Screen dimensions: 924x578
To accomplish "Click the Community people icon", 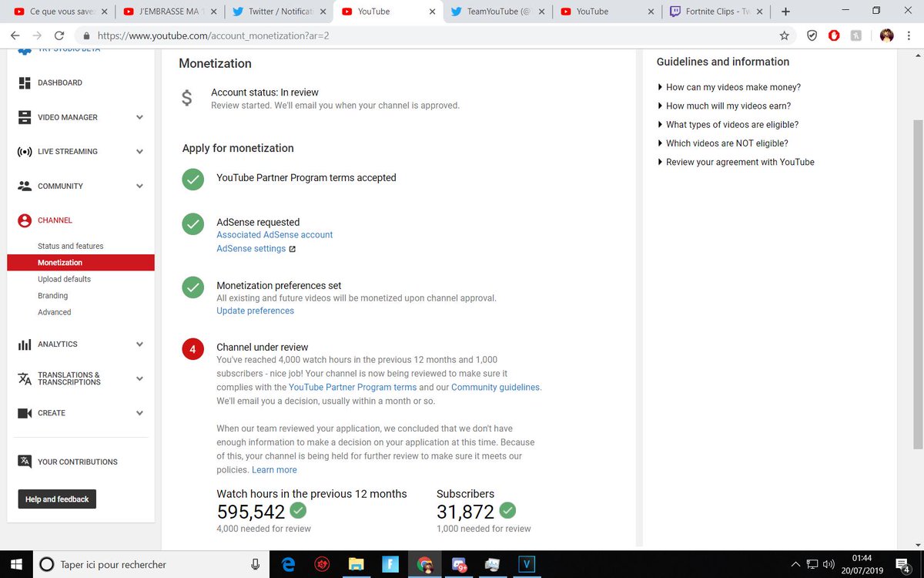I will click(x=25, y=186).
